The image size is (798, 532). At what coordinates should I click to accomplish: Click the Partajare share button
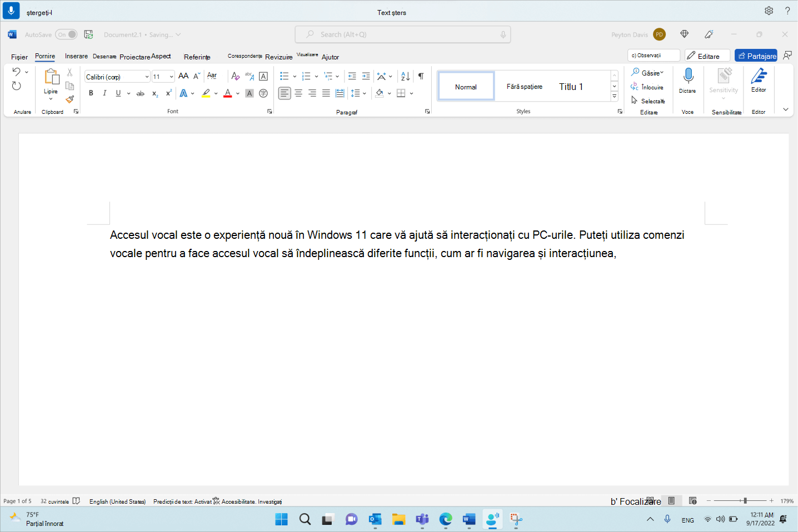click(x=756, y=56)
